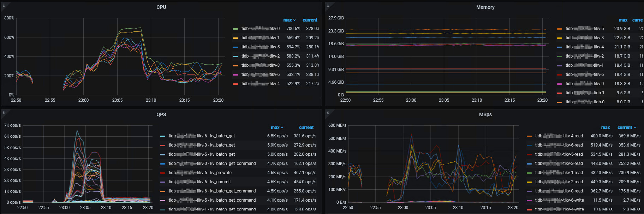Screen dimensions: 644x214
Task: Click the tidb-1 line icon in Memory legend
Action: click(559, 93)
